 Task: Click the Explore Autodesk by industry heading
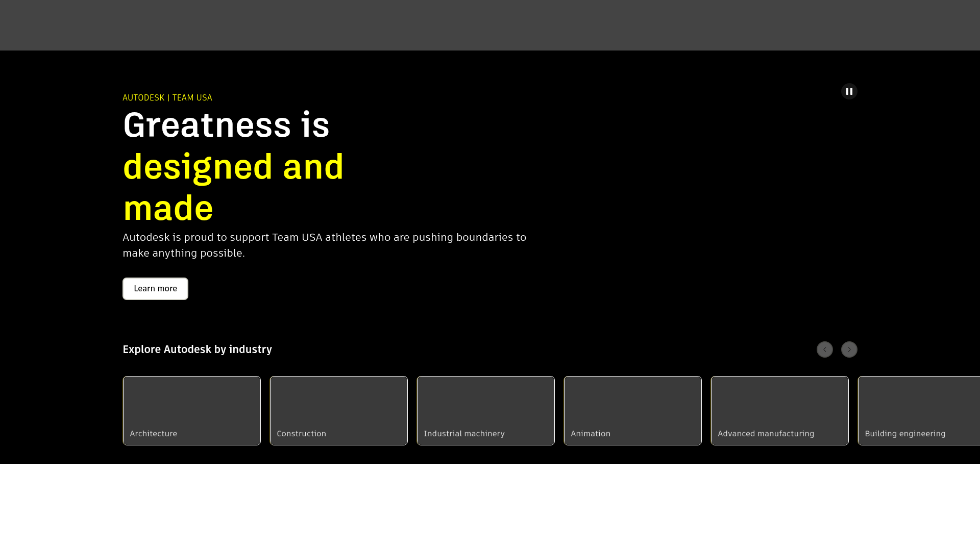(197, 349)
